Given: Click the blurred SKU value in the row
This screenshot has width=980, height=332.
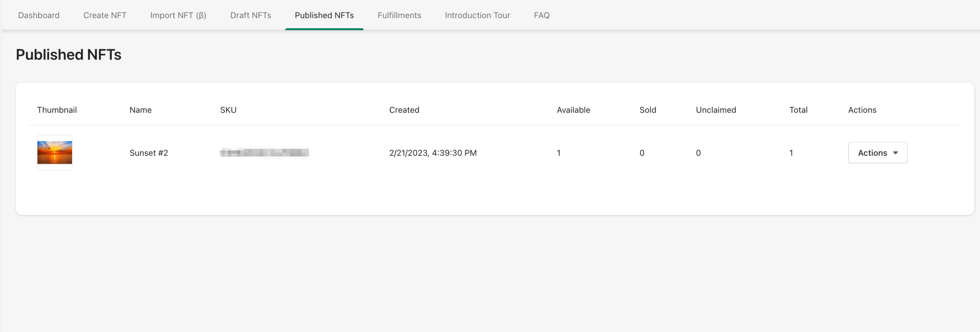Looking at the screenshot, I should (x=264, y=153).
